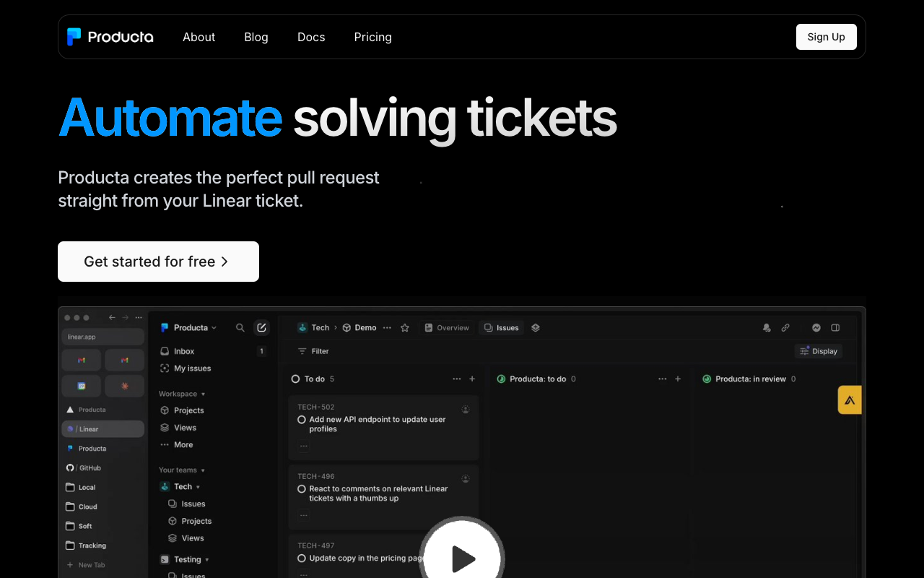Click the Tech breadcrumb in the header
Image resolution: width=924 pixels, height=578 pixels.
pos(313,327)
